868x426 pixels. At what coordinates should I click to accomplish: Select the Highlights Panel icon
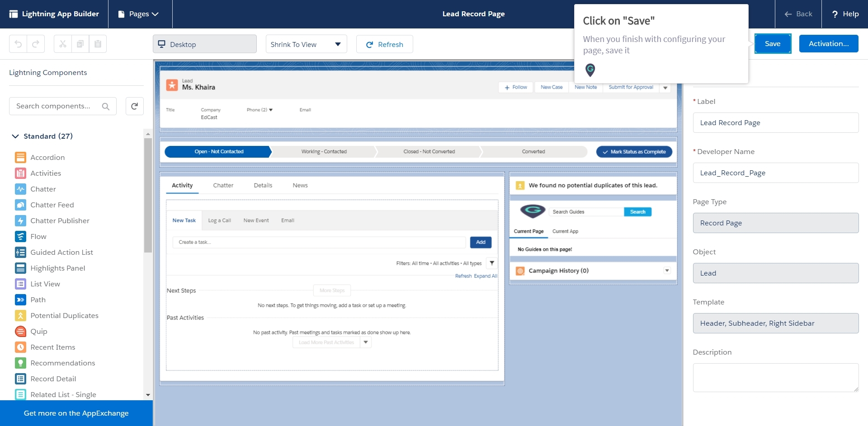20,268
